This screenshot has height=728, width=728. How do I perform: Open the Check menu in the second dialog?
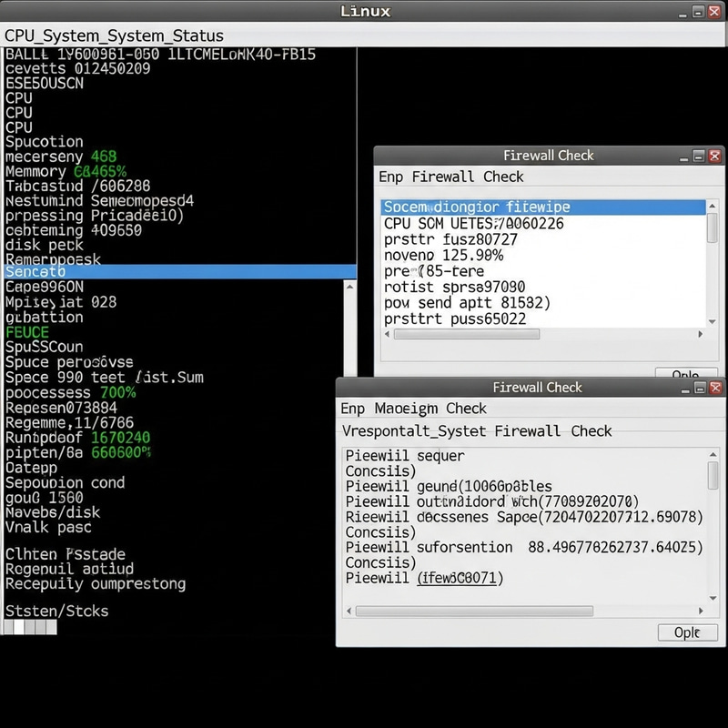tap(466, 409)
